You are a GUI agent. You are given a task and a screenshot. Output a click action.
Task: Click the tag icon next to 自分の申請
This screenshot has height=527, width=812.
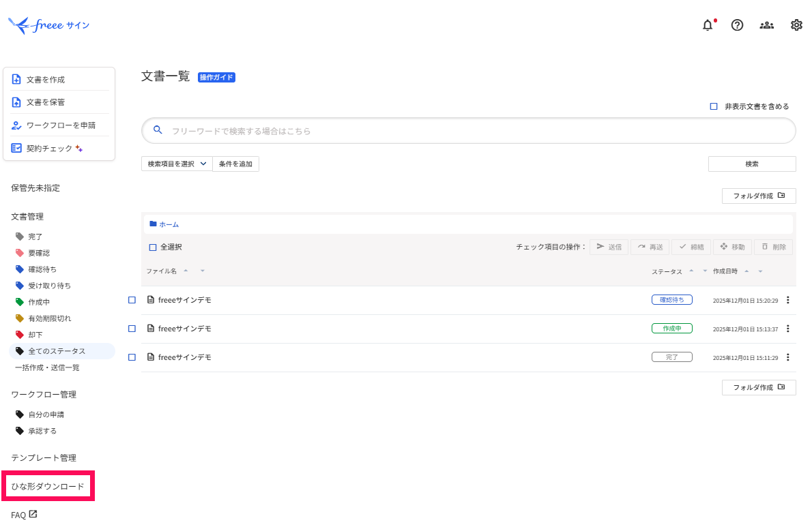coord(20,415)
